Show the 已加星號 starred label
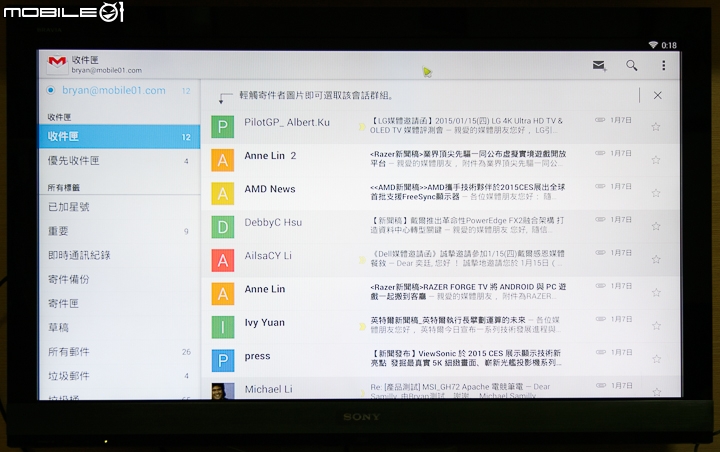The image size is (720, 452). click(119, 207)
